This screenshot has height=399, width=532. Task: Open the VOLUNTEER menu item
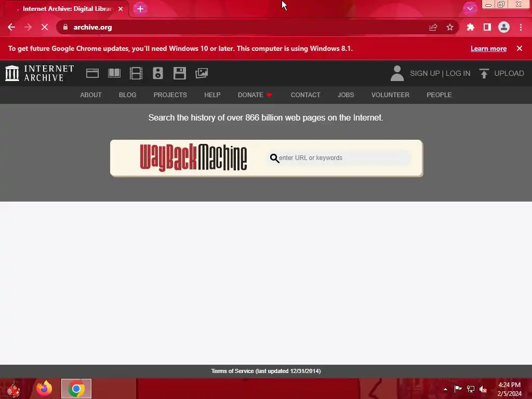pyautogui.click(x=390, y=95)
